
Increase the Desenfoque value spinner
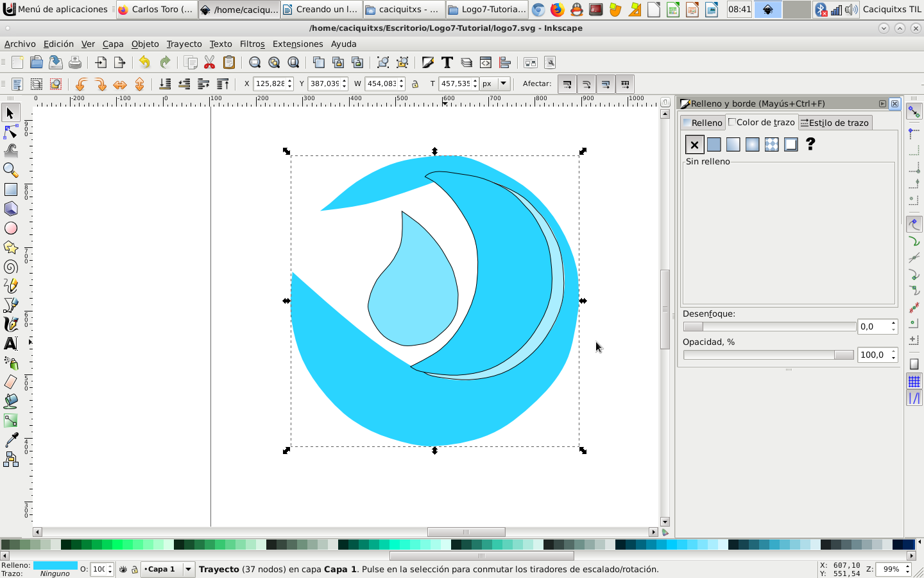click(x=893, y=323)
